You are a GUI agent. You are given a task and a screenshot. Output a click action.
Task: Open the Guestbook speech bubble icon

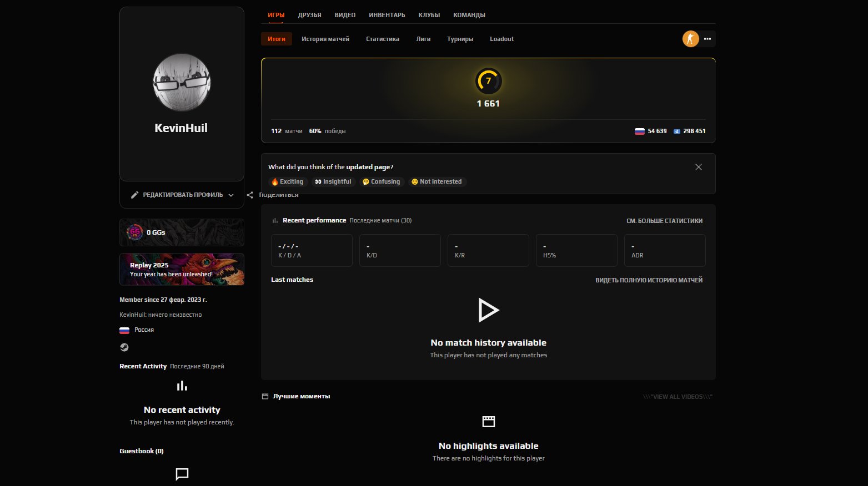click(182, 474)
